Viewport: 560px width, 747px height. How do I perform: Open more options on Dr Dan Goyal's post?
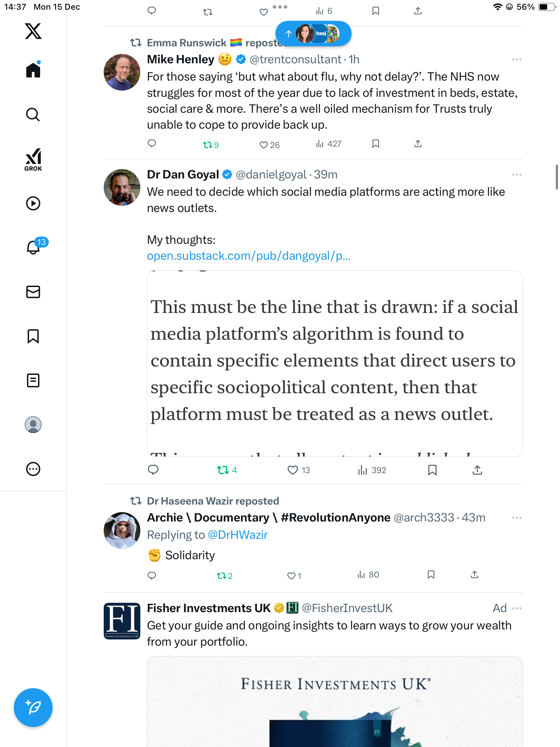516,175
